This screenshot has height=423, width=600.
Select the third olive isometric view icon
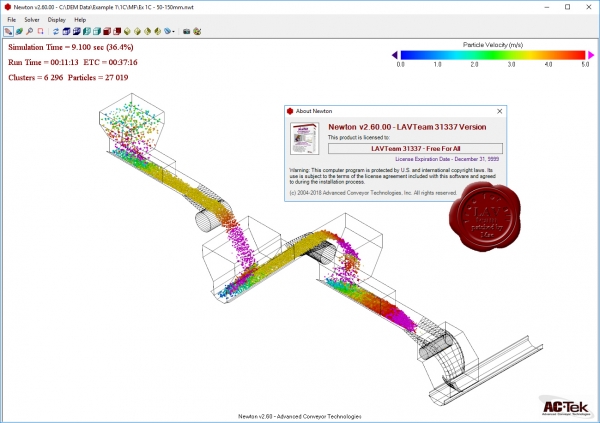[148, 31]
